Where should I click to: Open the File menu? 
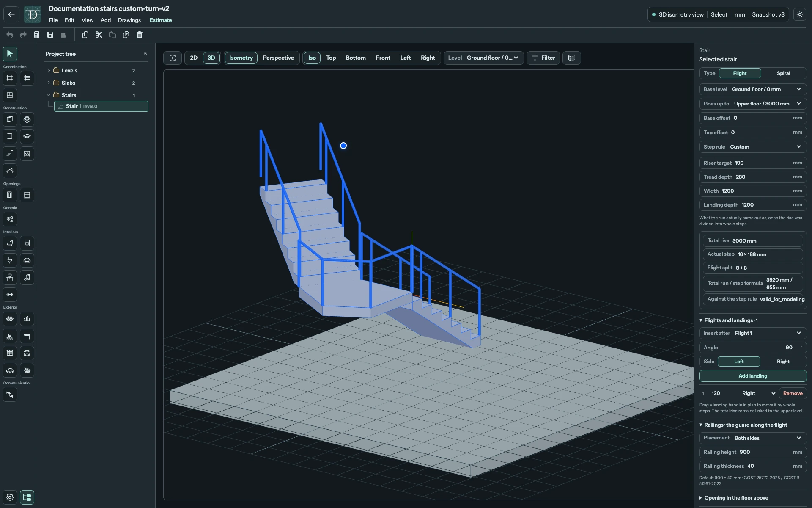pyautogui.click(x=53, y=20)
